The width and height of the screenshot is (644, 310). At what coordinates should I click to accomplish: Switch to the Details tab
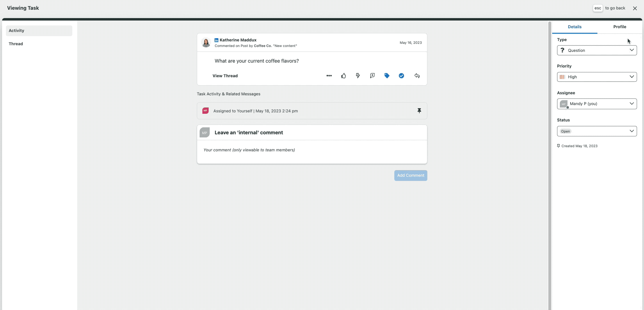(x=575, y=27)
